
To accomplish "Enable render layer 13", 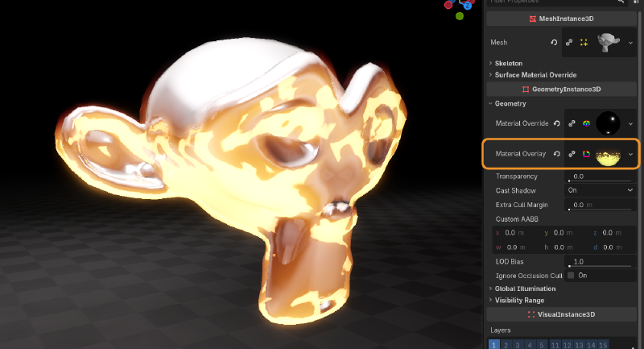I will (x=579, y=344).
